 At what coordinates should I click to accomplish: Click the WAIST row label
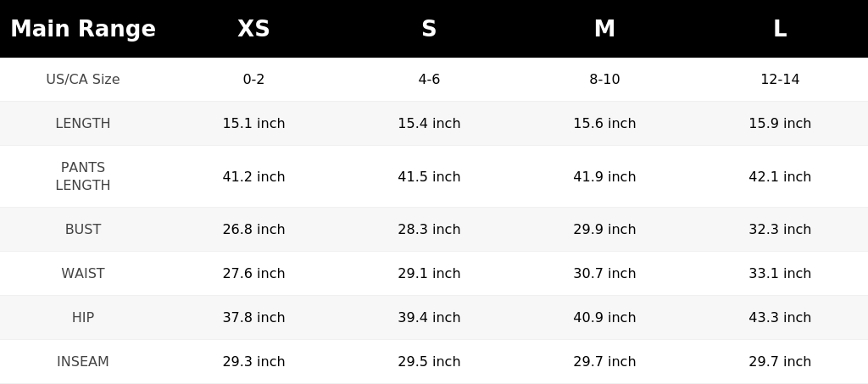point(83,273)
